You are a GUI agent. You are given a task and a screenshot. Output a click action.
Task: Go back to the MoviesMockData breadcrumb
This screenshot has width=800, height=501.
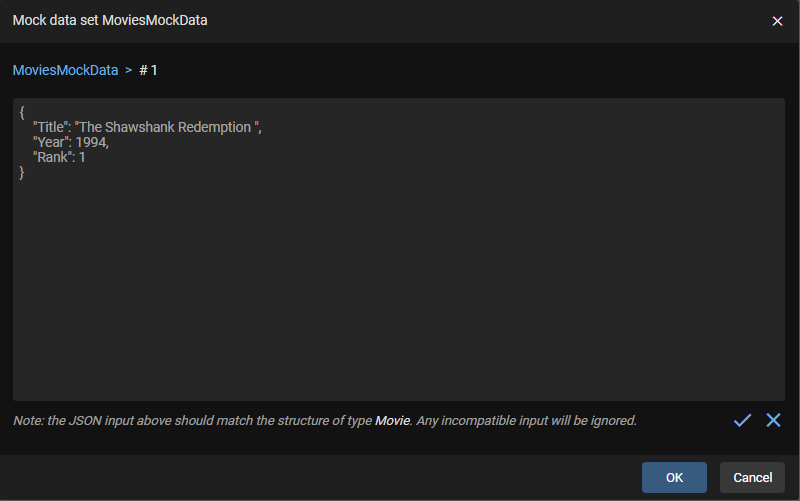pos(65,70)
